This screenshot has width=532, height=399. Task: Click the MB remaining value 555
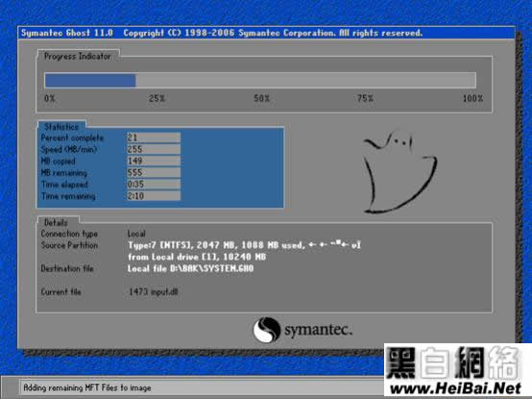(x=154, y=172)
